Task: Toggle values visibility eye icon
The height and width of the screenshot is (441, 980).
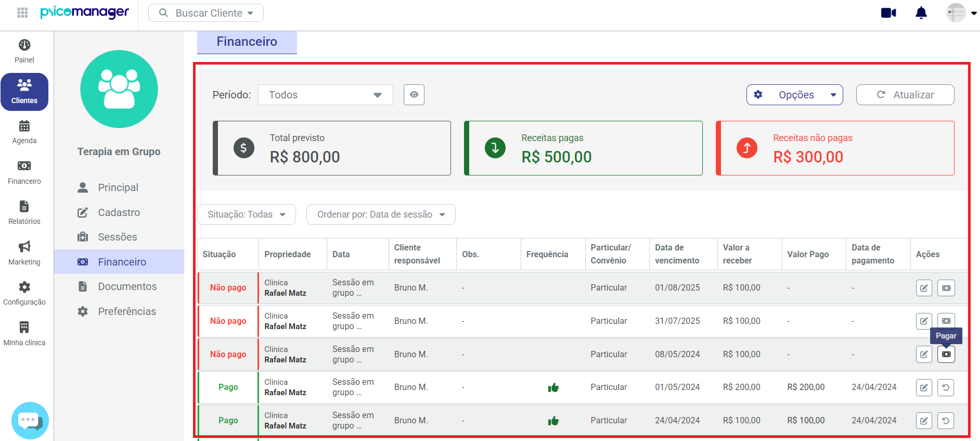Action: 414,95
